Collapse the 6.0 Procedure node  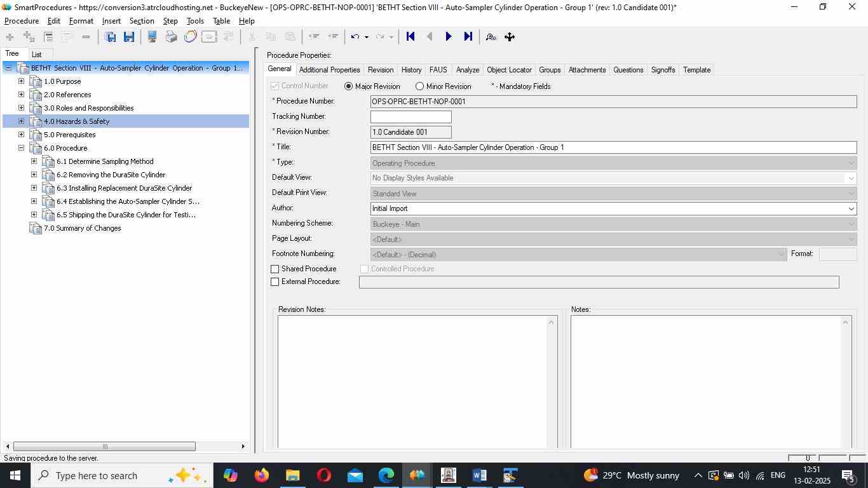click(21, 148)
